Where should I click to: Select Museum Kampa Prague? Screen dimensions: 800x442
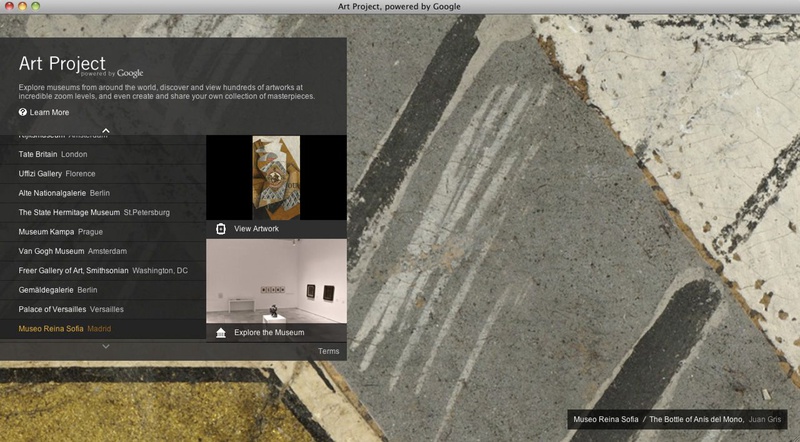103,232
